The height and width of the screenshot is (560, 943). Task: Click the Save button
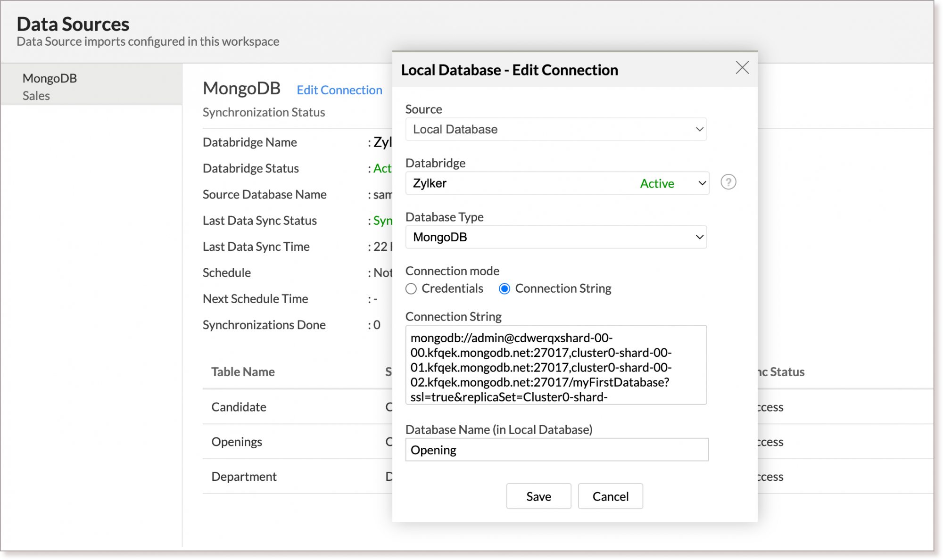point(538,496)
